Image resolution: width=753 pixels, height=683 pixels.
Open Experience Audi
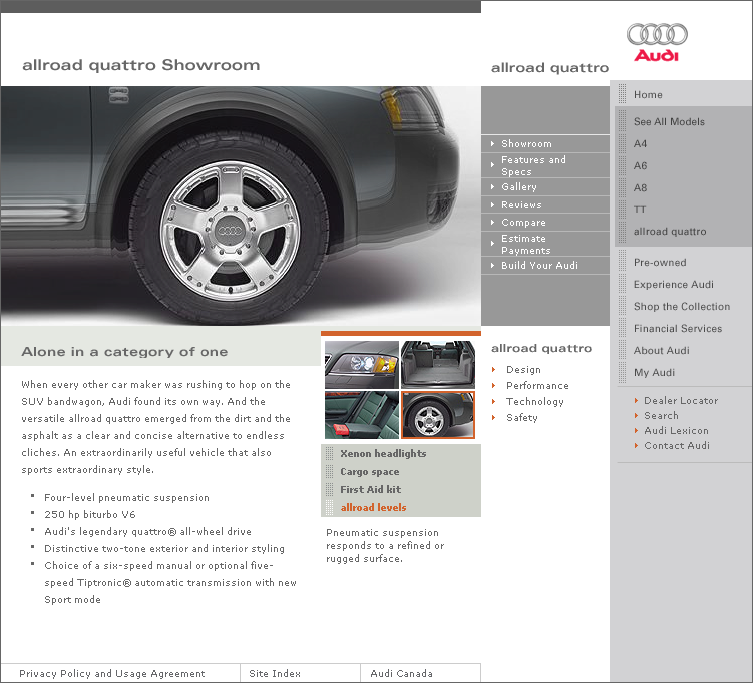(x=673, y=285)
